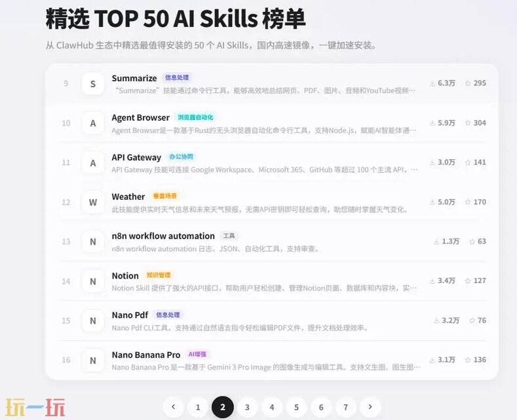Click the 办公协同 tag on API Gateway
This screenshot has width=517, height=420.
[x=181, y=157]
